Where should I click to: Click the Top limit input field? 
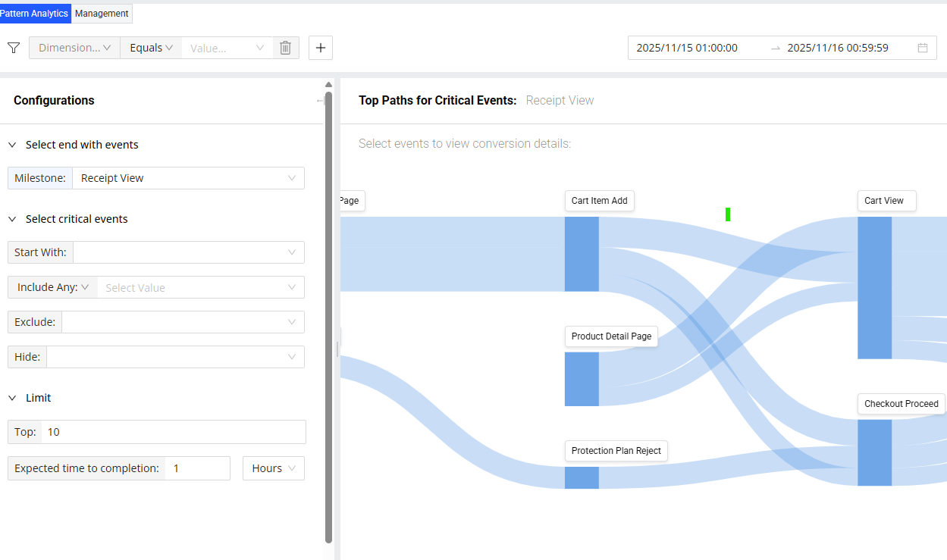[173, 432]
